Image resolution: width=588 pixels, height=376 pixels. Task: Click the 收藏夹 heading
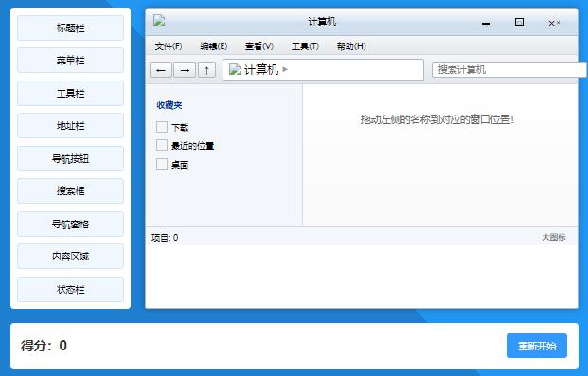click(x=169, y=105)
